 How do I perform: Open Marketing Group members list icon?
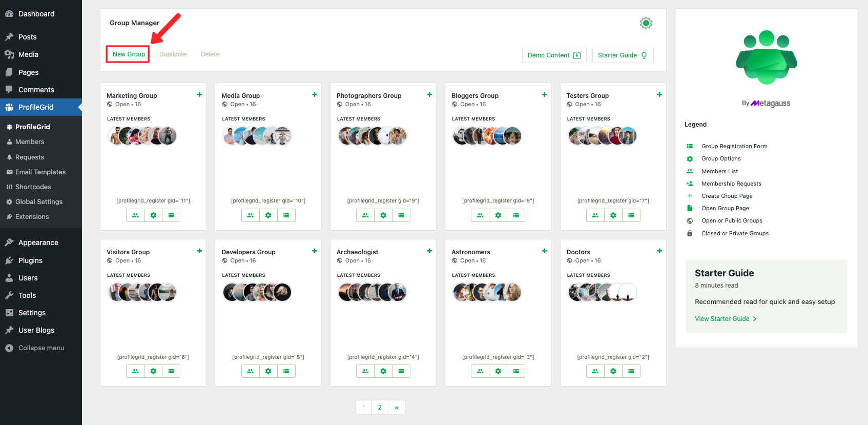click(x=135, y=215)
